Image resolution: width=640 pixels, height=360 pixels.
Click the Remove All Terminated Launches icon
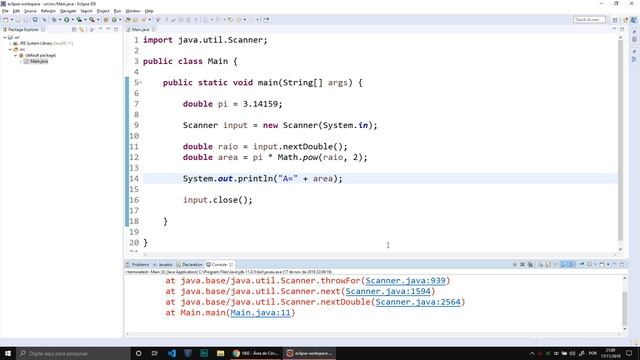click(530, 264)
